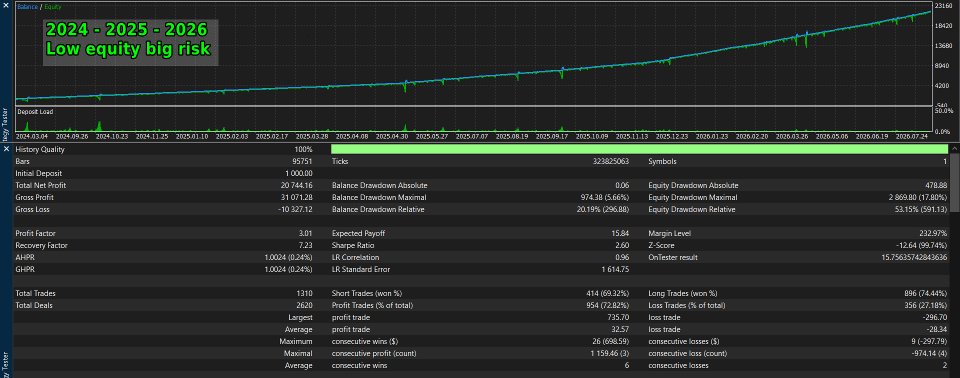Select the Gross Loss value '-10 327.12'
Viewport: 960px width, 378px height.
point(296,209)
